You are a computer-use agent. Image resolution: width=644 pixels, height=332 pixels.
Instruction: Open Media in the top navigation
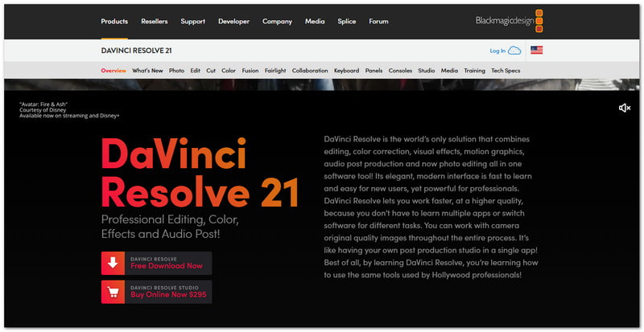(315, 22)
